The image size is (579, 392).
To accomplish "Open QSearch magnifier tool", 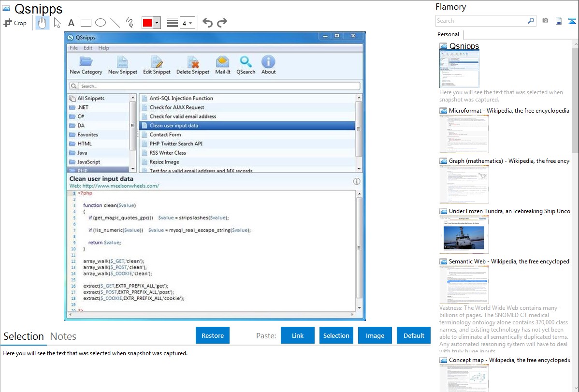I will point(246,62).
